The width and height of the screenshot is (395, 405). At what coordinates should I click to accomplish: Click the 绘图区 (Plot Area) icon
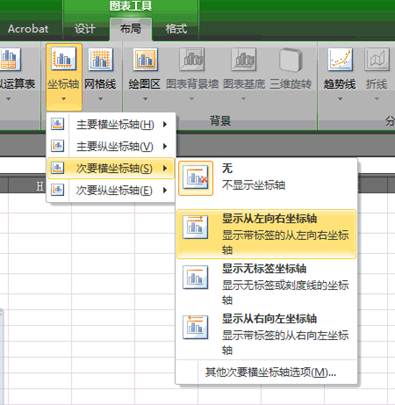(145, 60)
